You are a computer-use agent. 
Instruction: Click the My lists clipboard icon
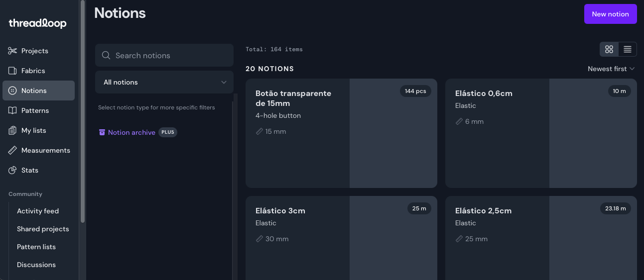tap(12, 130)
